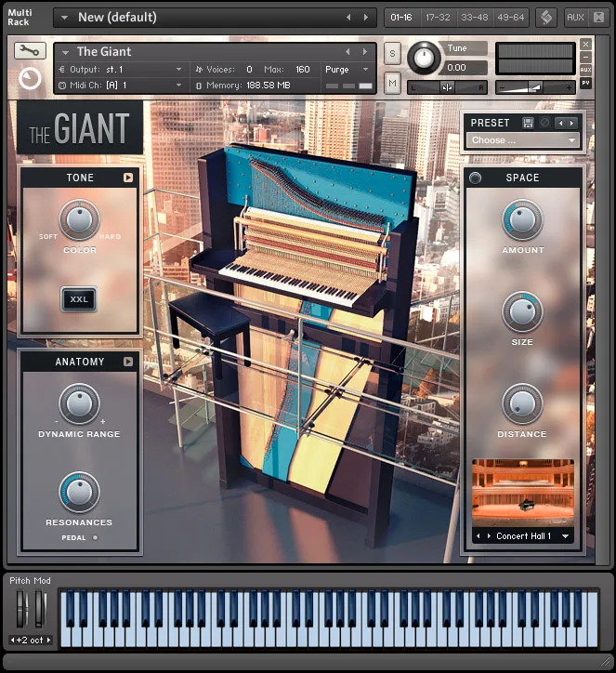This screenshot has width=616, height=673.
Task: Open the Preset Choose dropdown
Action: [x=522, y=140]
